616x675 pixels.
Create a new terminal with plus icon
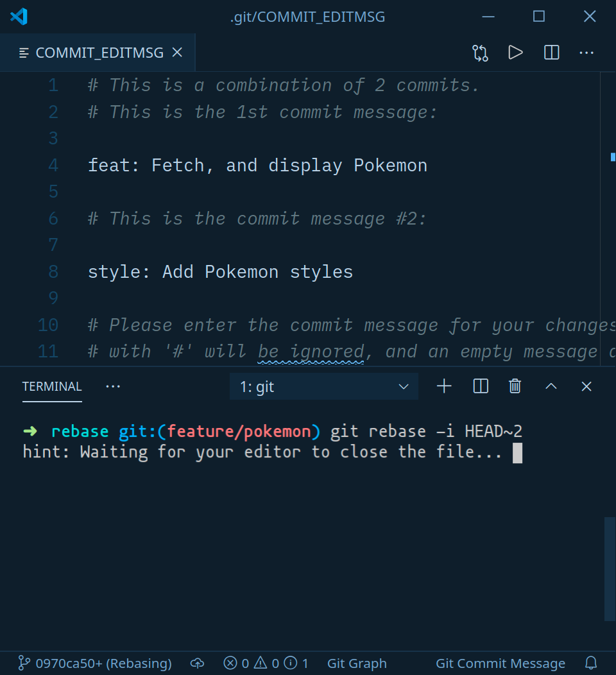tap(444, 386)
